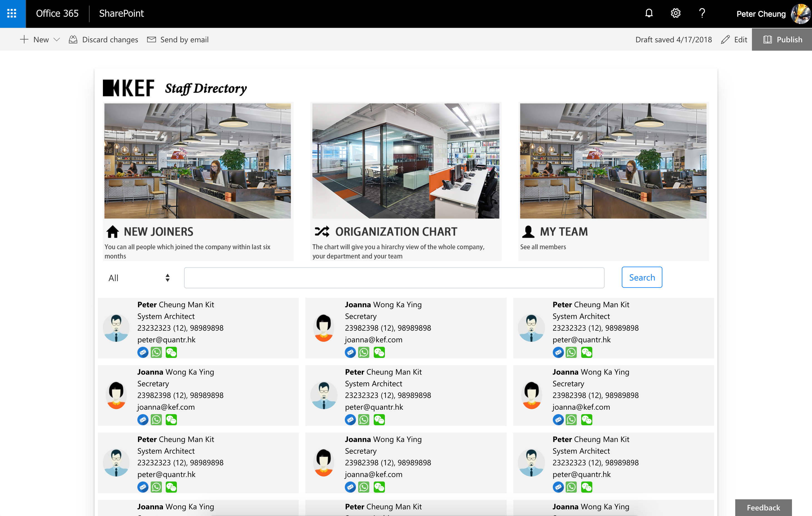Click peter@quantr.hk in the middle-row card
The width and height of the screenshot is (812, 516).
[x=374, y=407]
